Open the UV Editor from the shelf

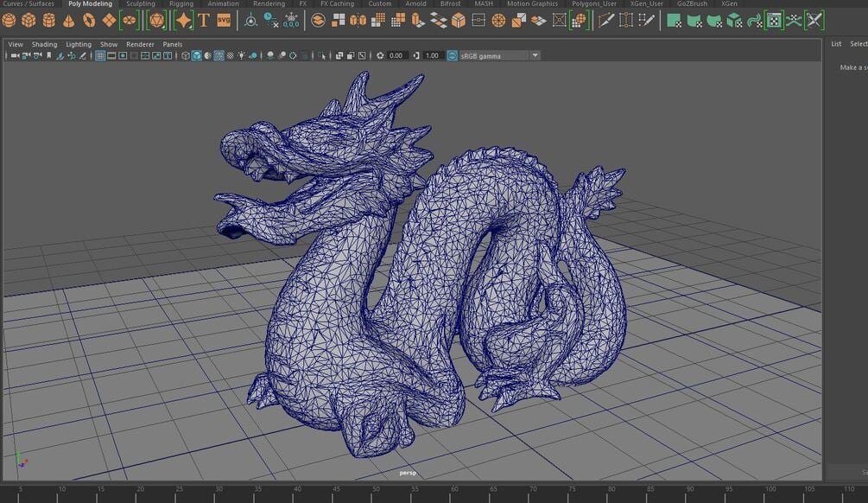[x=774, y=21]
